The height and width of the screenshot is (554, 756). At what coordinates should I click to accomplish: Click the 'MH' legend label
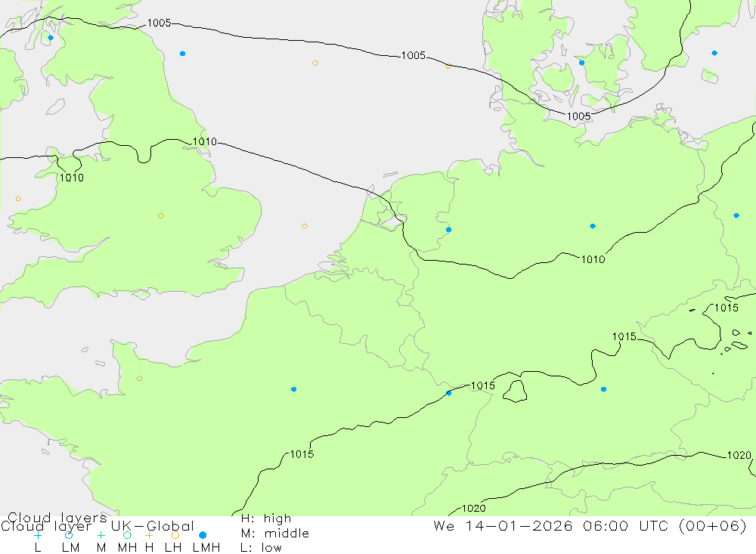point(127,548)
